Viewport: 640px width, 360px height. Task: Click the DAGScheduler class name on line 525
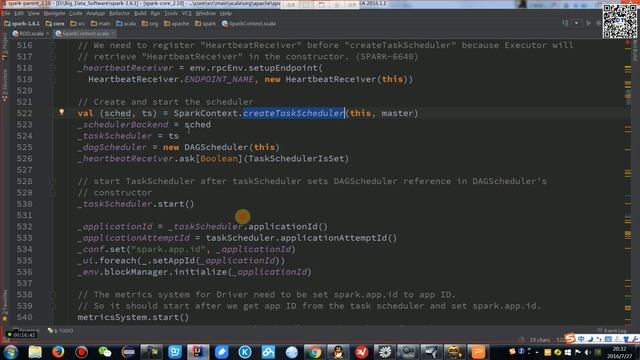(x=216, y=147)
